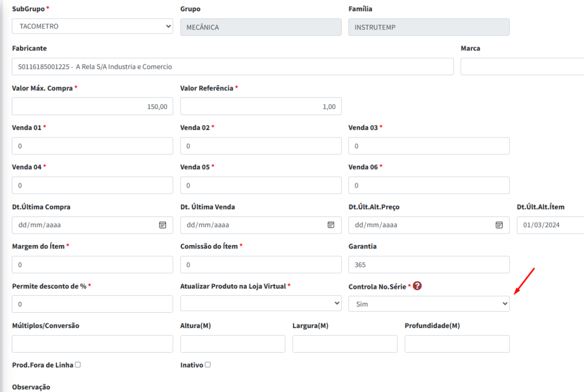Click the Dt.Últ.Alt.Preço date field
The image size is (584, 392).
coord(429,225)
